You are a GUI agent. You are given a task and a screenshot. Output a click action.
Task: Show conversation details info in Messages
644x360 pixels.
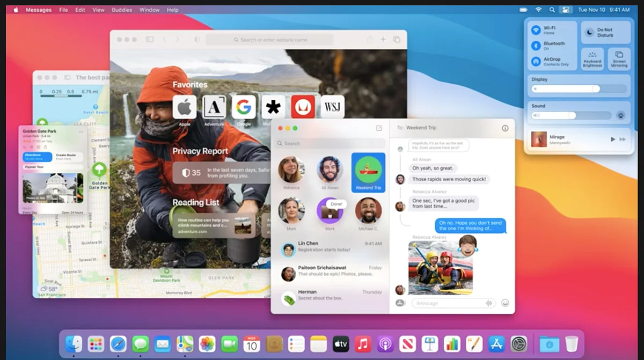[x=505, y=128]
